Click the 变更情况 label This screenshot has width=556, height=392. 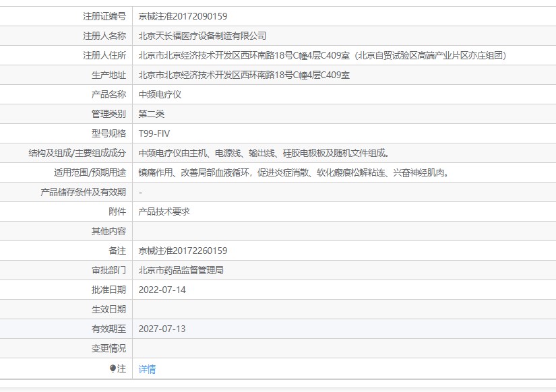pos(109,348)
